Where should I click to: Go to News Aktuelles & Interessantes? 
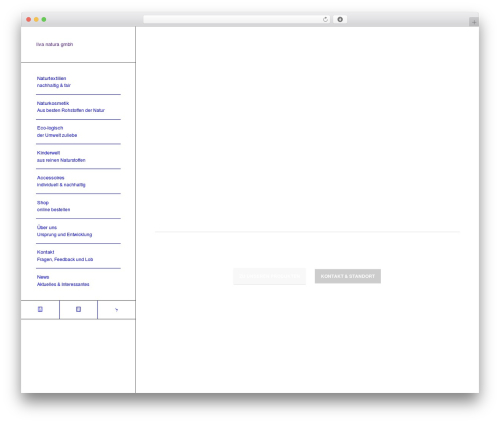tap(63, 281)
